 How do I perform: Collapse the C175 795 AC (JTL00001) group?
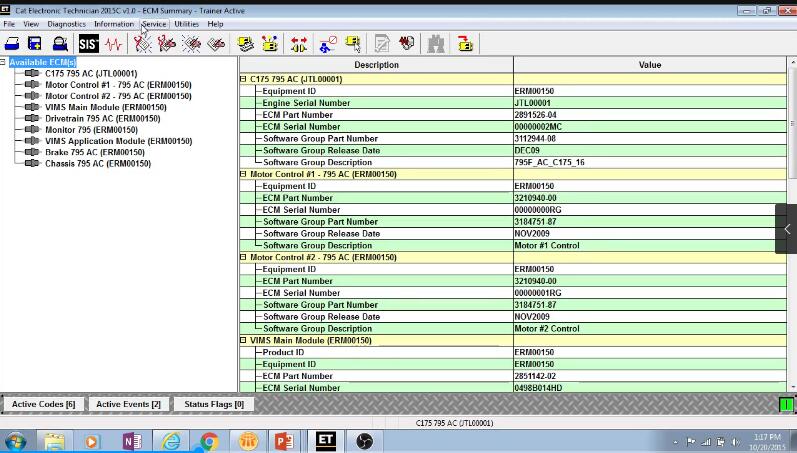coord(243,79)
